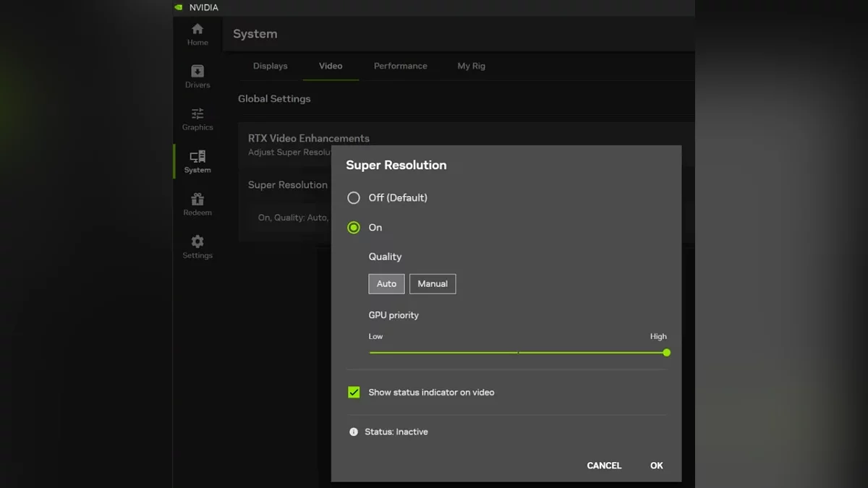Switch to the Performance tab
868x488 pixels.
(x=400, y=66)
